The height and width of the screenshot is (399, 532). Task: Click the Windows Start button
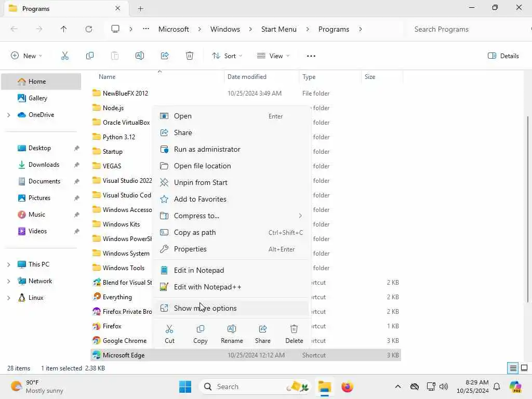coord(185,387)
